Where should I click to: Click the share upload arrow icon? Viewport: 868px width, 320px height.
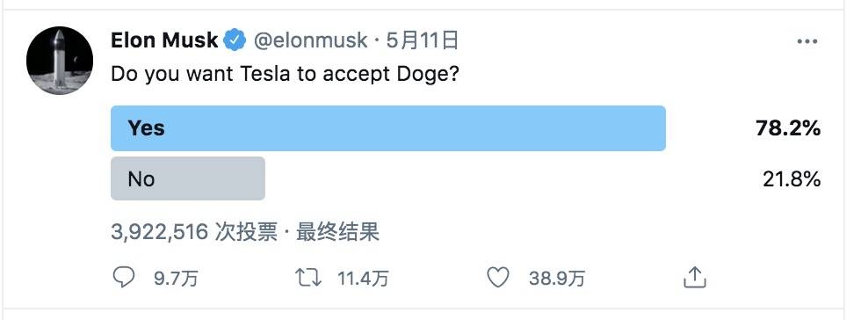coord(695,278)
